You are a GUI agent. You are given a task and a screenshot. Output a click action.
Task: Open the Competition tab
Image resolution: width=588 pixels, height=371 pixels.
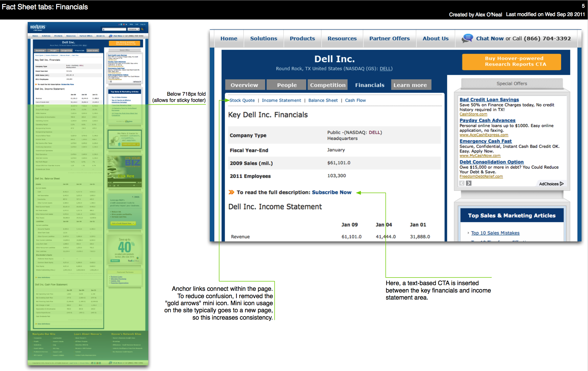tap(328, 85)
